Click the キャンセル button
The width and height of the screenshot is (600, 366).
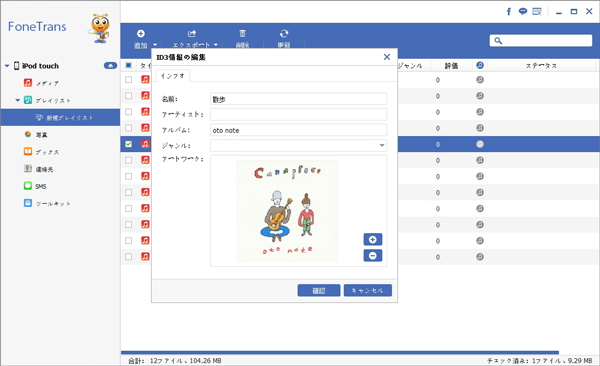pyautogui.click(x=368, y=291)
